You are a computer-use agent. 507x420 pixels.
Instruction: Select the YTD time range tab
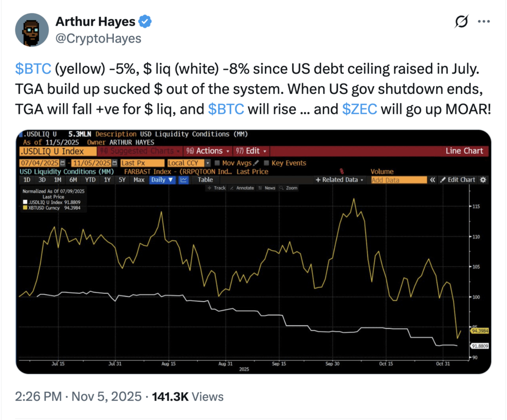(91, 180)
